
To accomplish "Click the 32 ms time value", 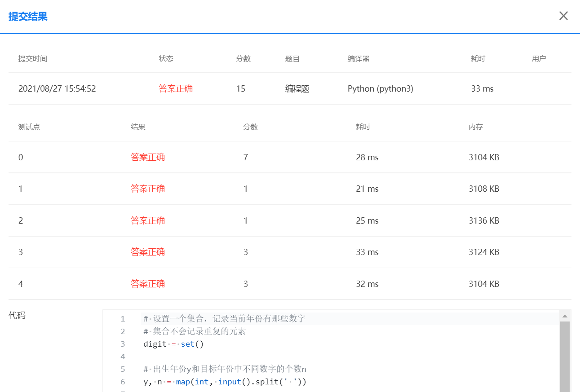I will 367,284.
